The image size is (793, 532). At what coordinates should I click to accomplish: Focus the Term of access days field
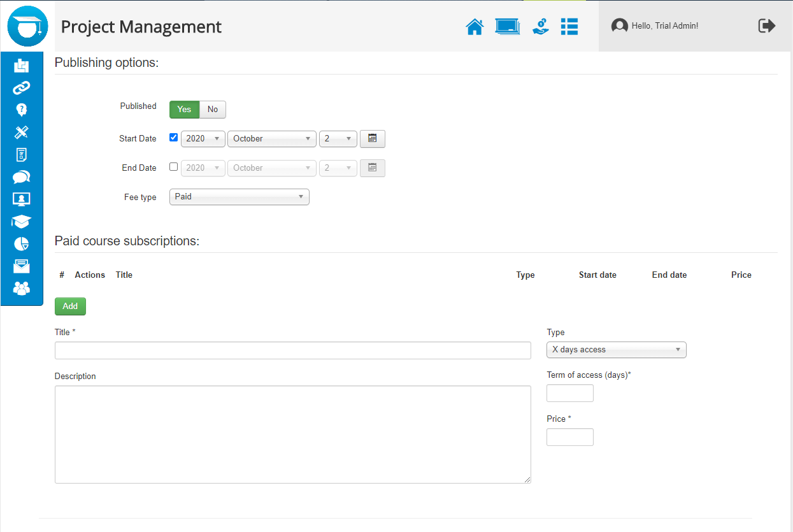[x=570, y=393]
